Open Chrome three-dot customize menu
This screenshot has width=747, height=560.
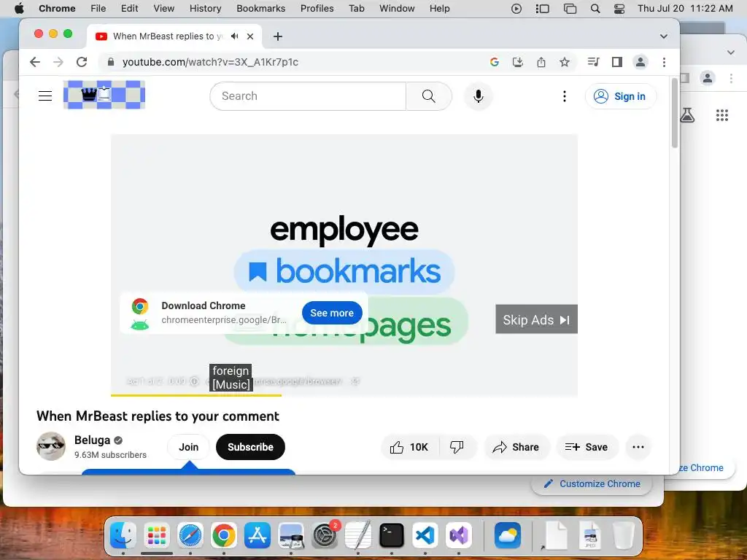point(664,62)
